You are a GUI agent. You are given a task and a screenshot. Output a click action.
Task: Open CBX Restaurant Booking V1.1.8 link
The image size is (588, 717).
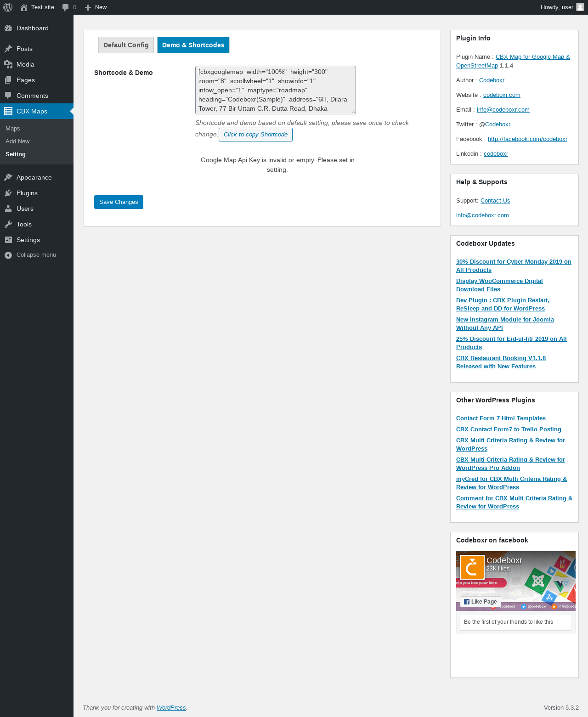click(x=501, y=362)
